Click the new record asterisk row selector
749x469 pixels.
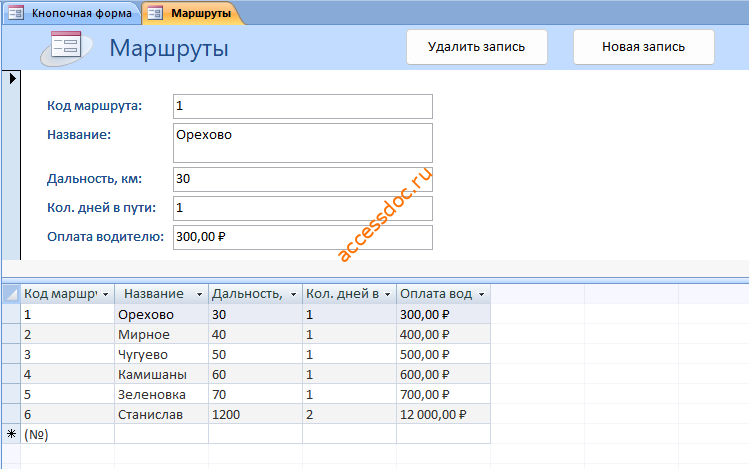tap(11, 434)
